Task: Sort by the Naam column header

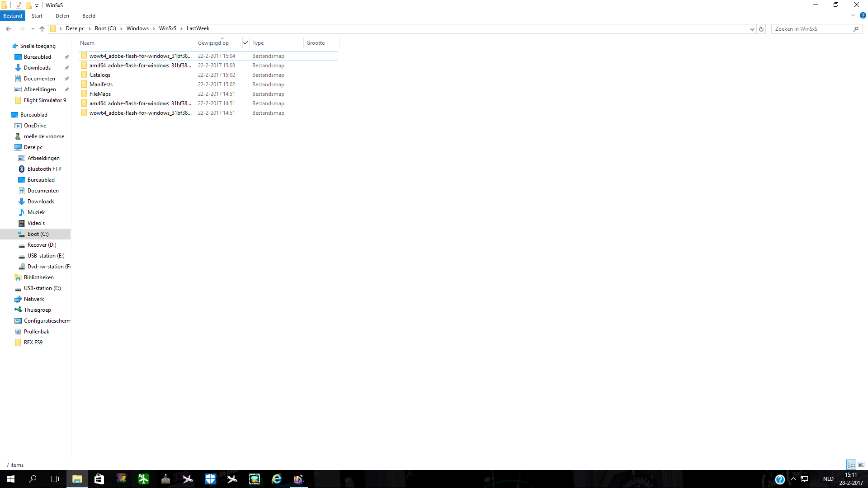Action: [137, 43]
